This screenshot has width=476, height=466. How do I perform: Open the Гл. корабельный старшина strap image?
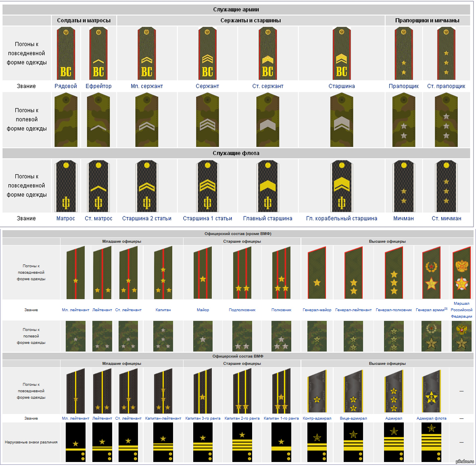[x=342, y=186]
